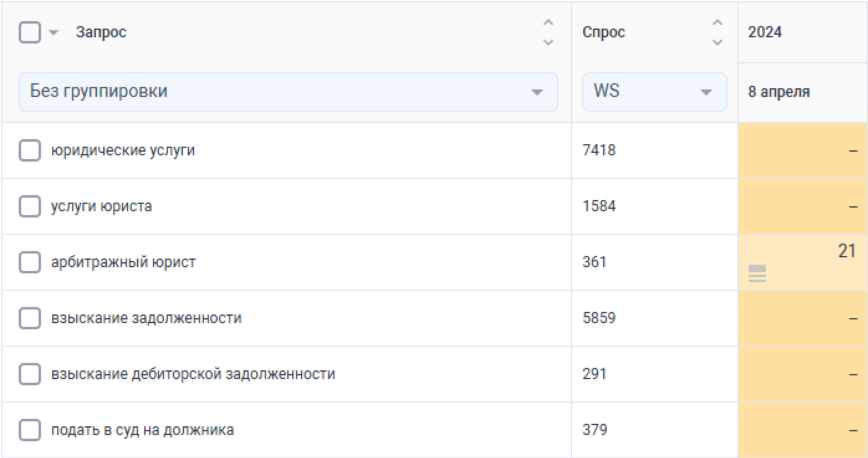This screenshot has height=458, width=868.
Task: Mark the взыскание задолженности checkbox
Action: pos(30,318)
